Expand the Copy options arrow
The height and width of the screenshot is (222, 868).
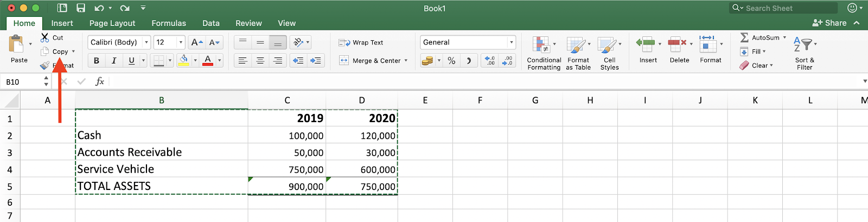click(x=73, y=52)
